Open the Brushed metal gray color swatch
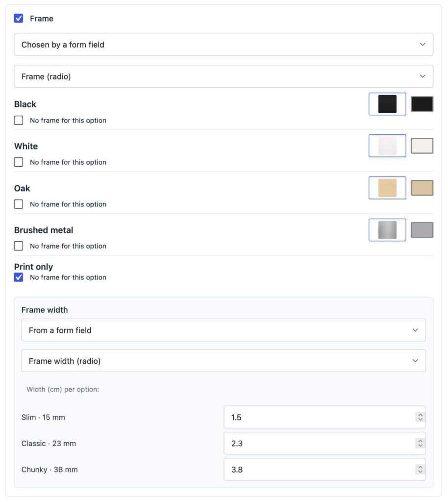The width and height of the screenshot is (448, 502). (422, 230)
